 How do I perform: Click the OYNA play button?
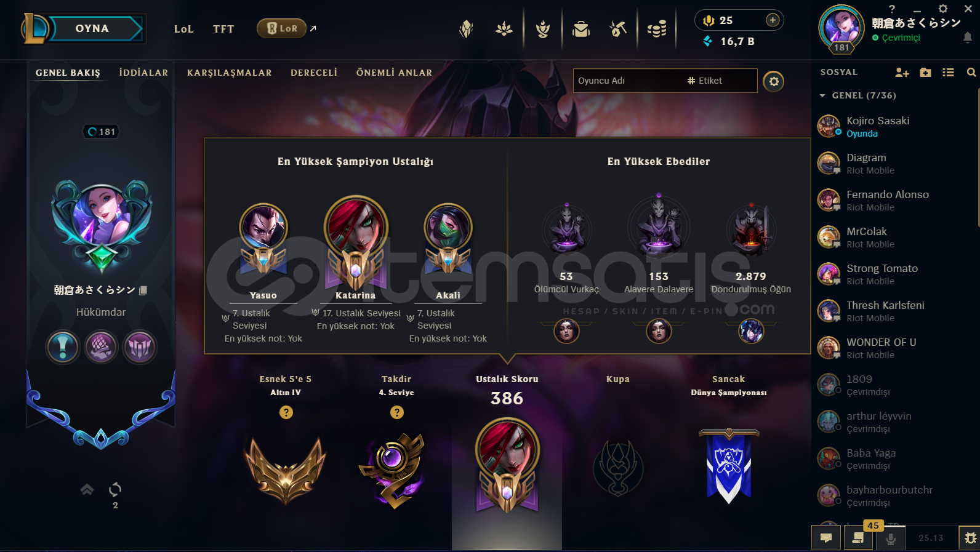(92, 28)
